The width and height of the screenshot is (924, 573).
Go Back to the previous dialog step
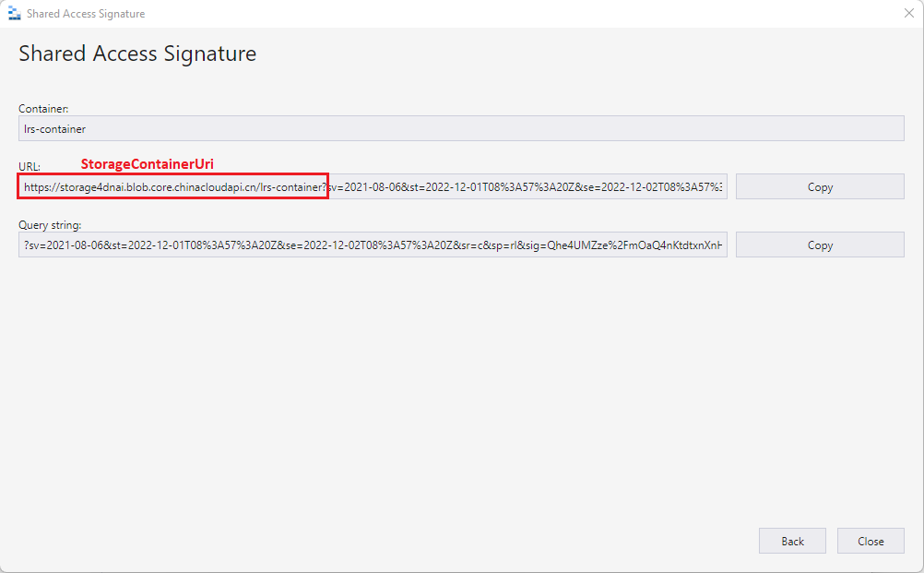tap(792, 541)
